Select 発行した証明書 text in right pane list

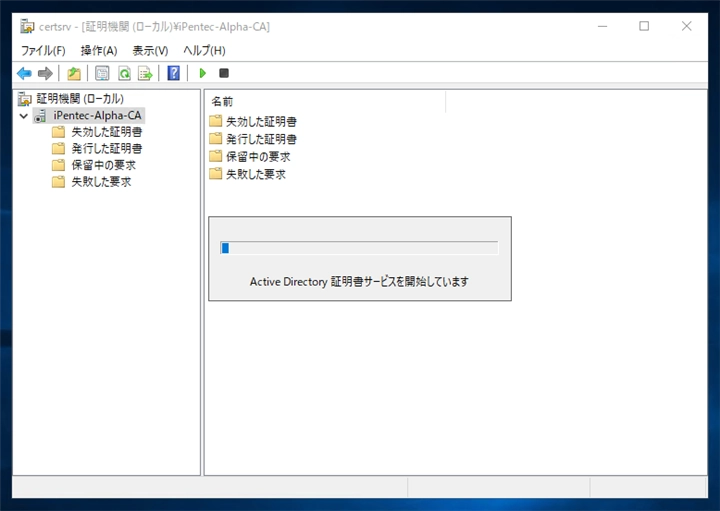point(261,139)
